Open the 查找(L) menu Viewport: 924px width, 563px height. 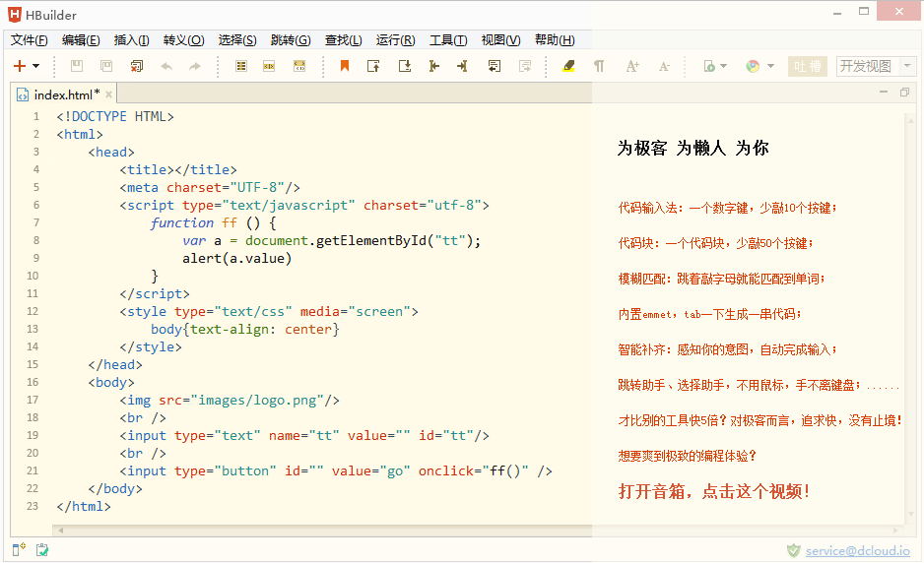pos(344,40)
